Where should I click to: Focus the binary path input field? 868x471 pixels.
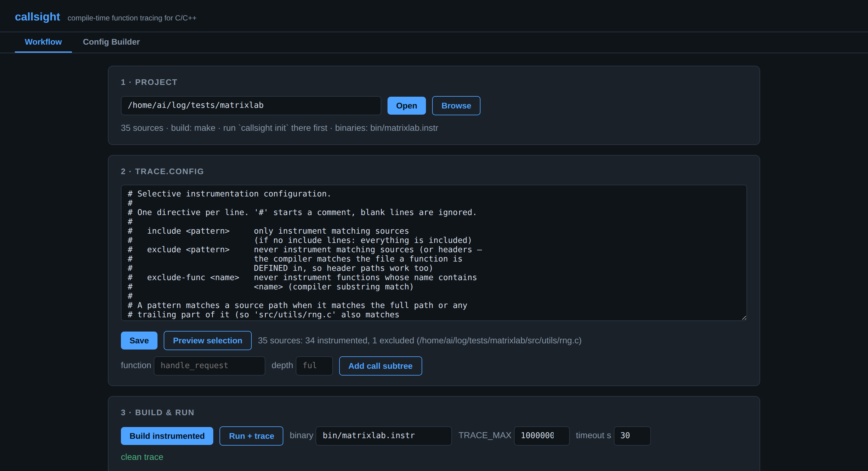pos(383,436)
